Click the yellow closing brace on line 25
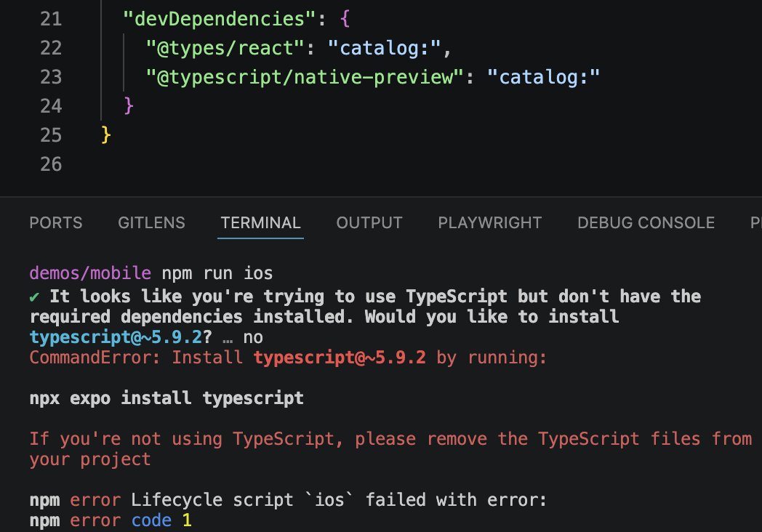 click(105, 135)
